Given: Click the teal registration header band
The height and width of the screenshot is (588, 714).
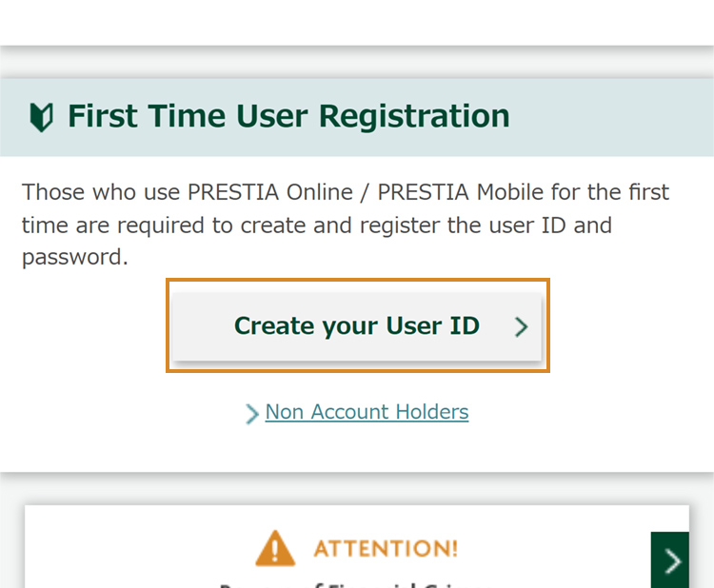Looking at the screenshot, I should tap(609, 116).
